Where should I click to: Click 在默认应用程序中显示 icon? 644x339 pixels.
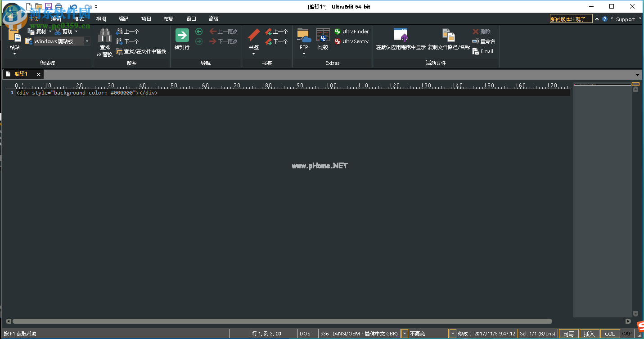tap(401, 35)
